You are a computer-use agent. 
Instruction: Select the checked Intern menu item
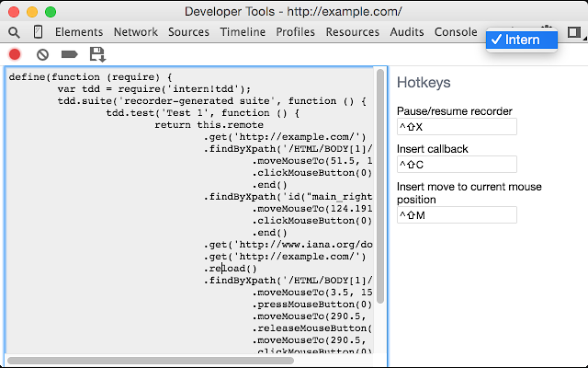(522, 40)
